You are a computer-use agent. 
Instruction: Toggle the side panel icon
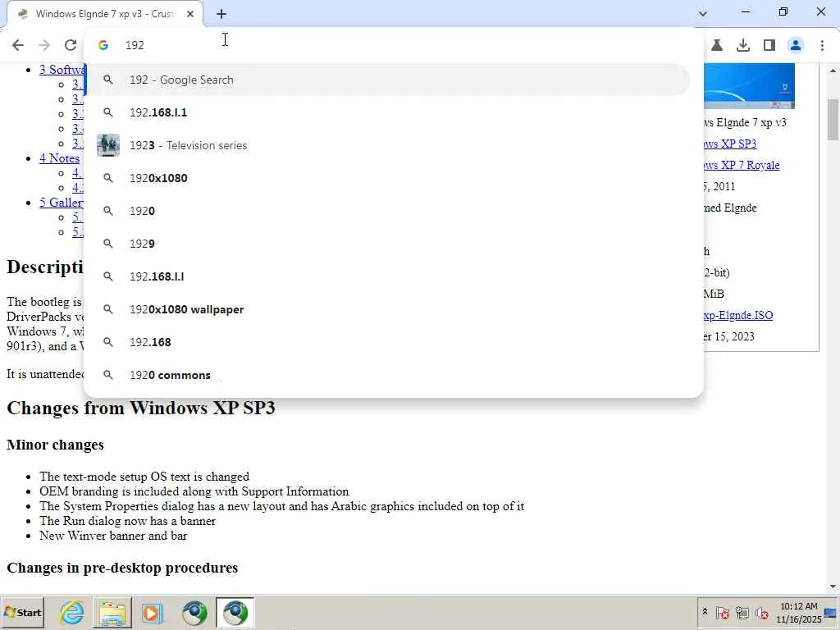(769, 46)
